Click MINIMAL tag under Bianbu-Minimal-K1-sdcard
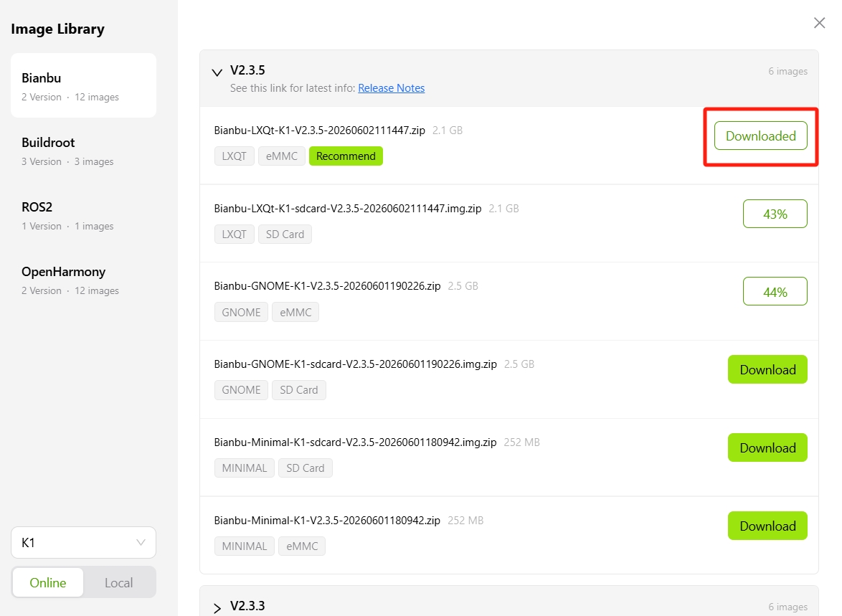Screen dimensions: 842x616 click(x=245, y=468)
